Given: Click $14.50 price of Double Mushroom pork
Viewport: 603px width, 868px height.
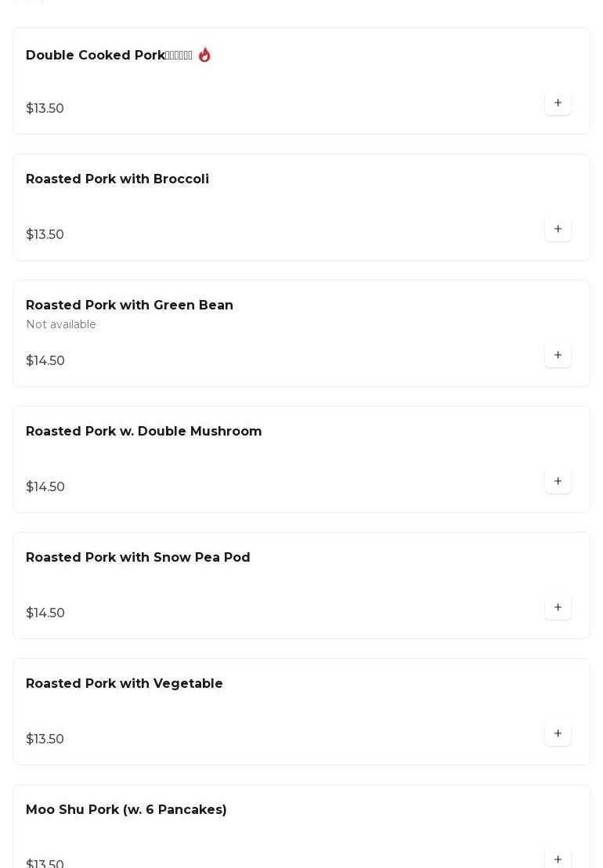Looking at the screenshot, I should coord(45,487).
